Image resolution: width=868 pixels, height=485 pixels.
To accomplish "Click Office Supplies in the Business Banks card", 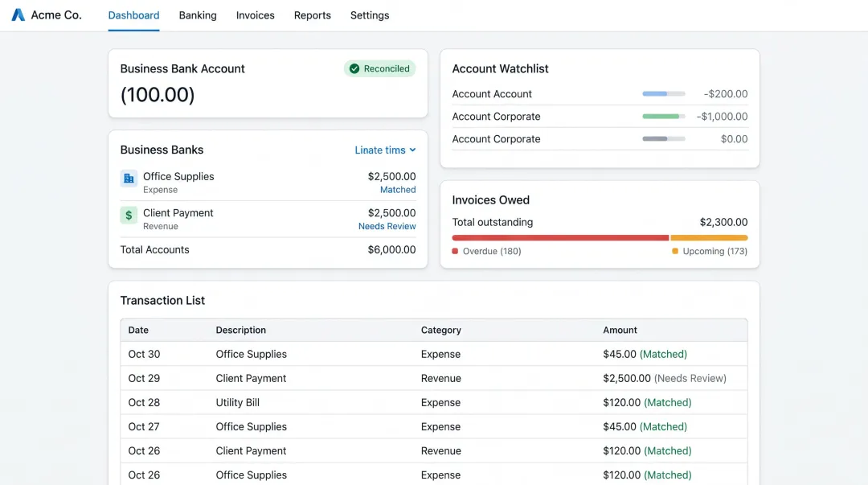I will [178, 176].
